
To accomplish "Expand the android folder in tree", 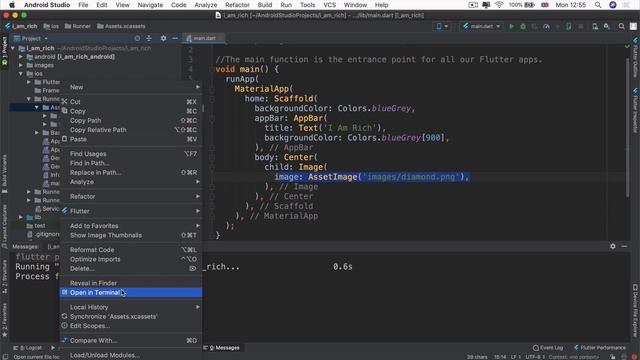I will click(x=21, y=57).
